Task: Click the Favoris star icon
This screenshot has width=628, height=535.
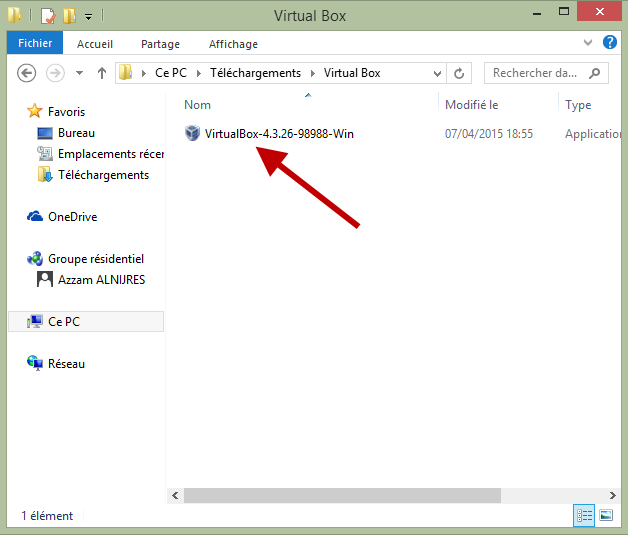Action: click(35, 111)
